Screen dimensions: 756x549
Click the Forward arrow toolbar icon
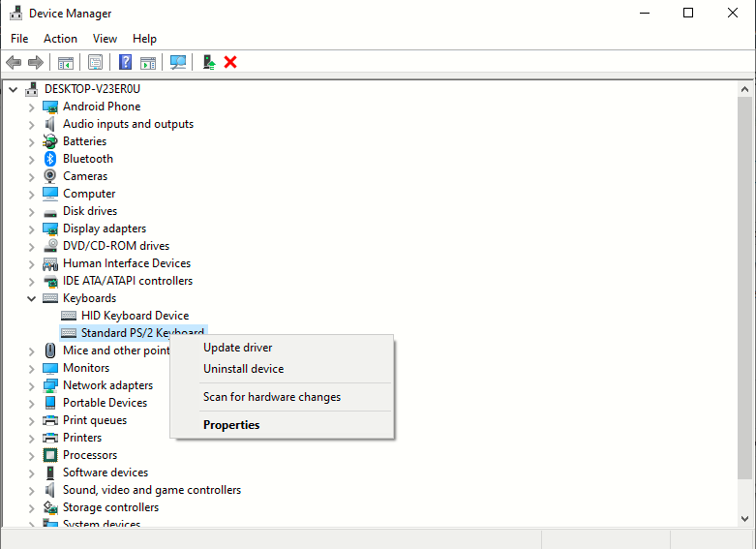pyautogui.click(x=36, y=62)
